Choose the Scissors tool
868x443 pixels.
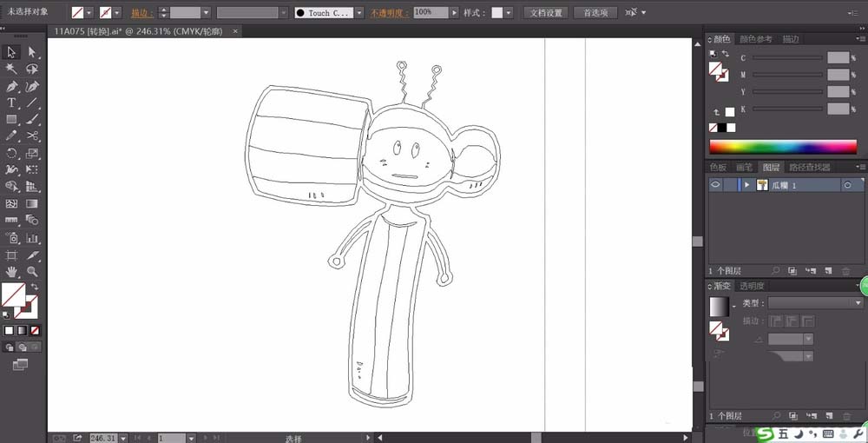32,136
